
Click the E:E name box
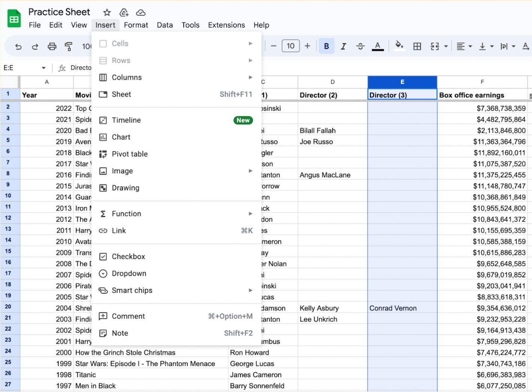tap(25, 68)
